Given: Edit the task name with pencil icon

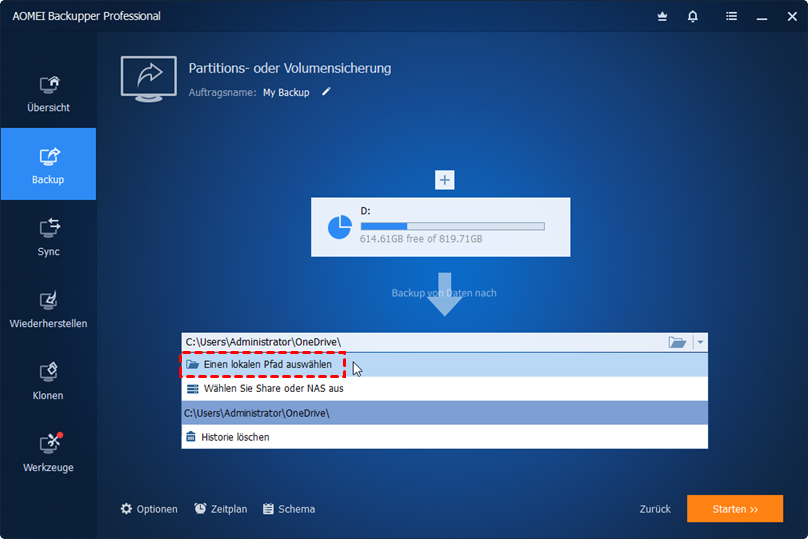Looking at the screenshot, I should 326,92.
